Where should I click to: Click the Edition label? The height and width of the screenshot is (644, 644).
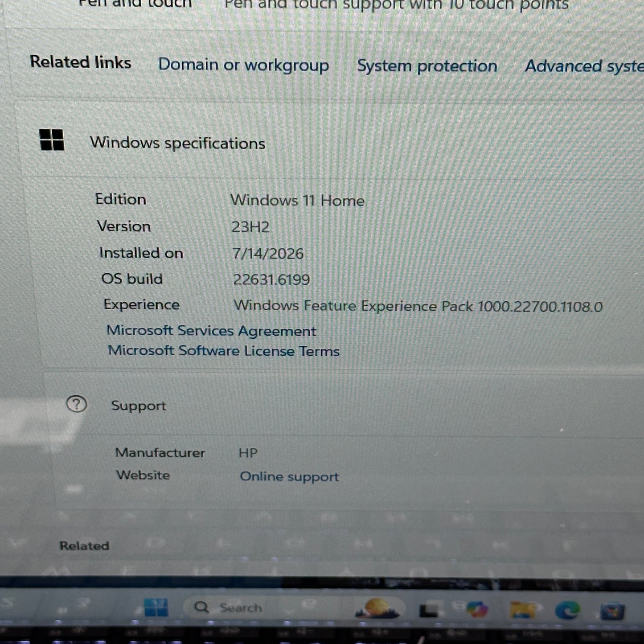[120, 199]
